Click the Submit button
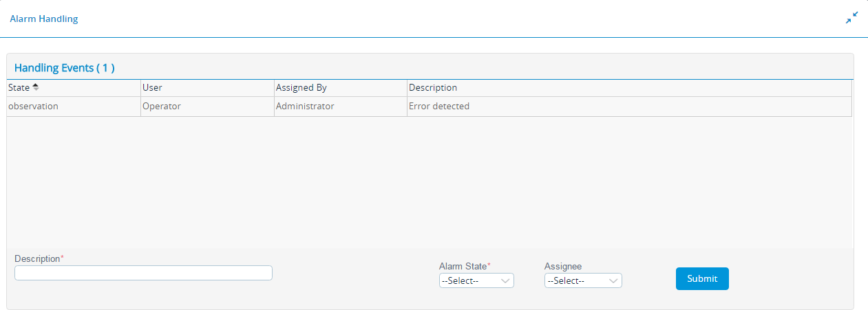868x310 pixels. (x=702, y=278)
